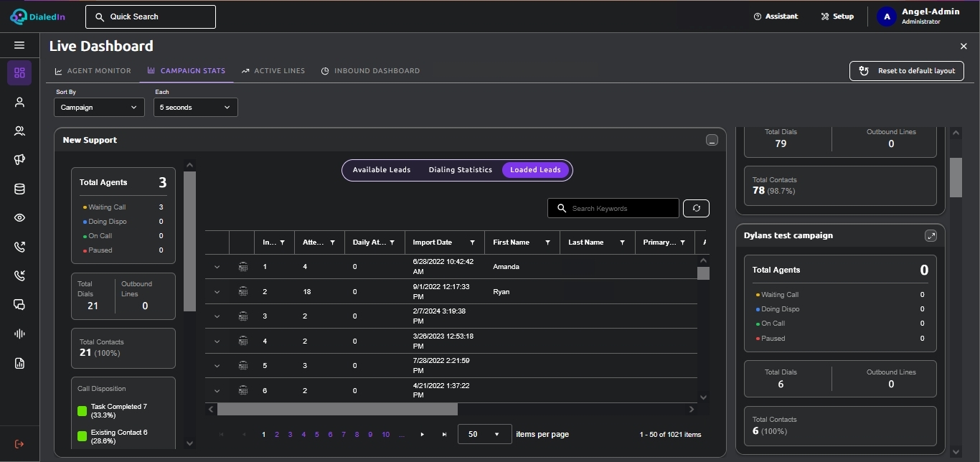This screenshot has height=462, width=980.
Task: Refresh the loaded leads table
Action: (x=696, y=208)
